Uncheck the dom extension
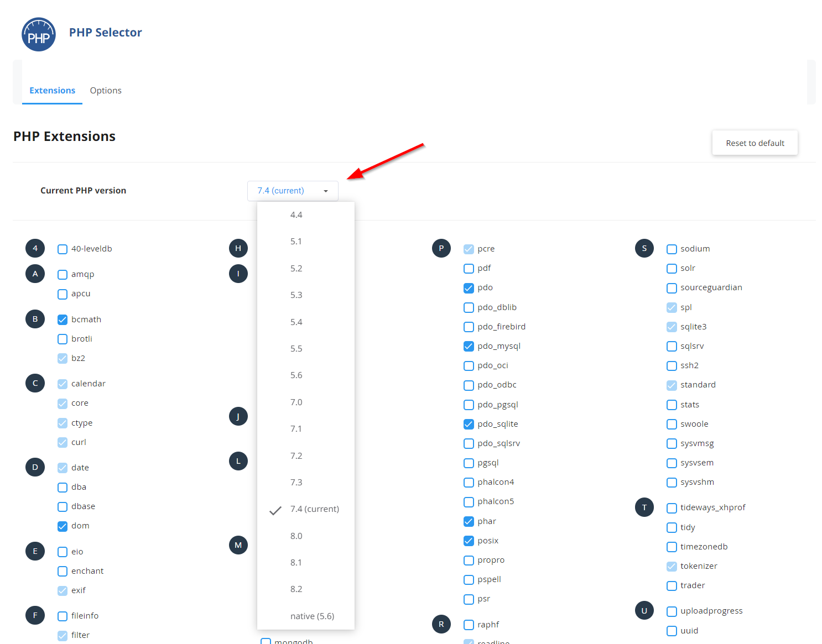 (x=63, y=526)
